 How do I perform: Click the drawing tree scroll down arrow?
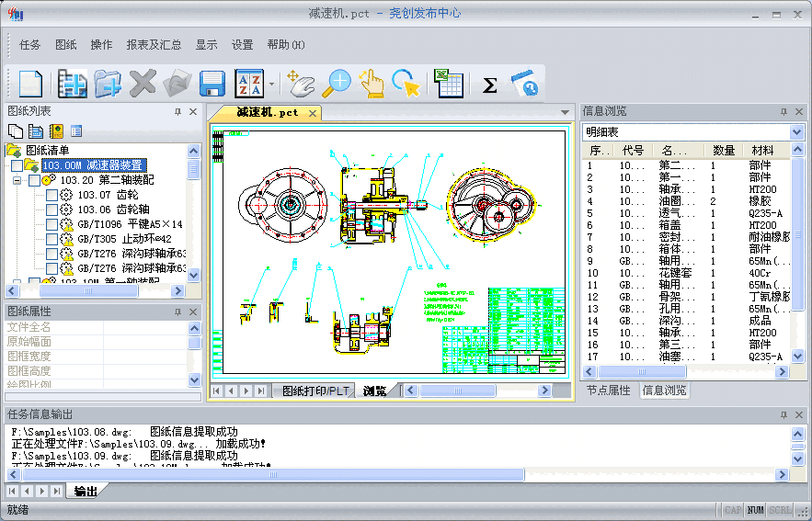194,275
